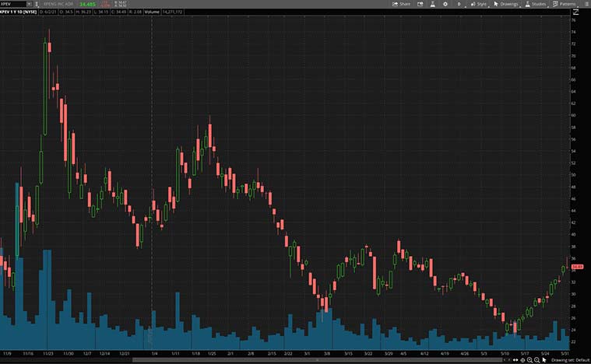This screenshot has width=591, height=364.
Task: Open the Style menu
Action: (479, 4)
